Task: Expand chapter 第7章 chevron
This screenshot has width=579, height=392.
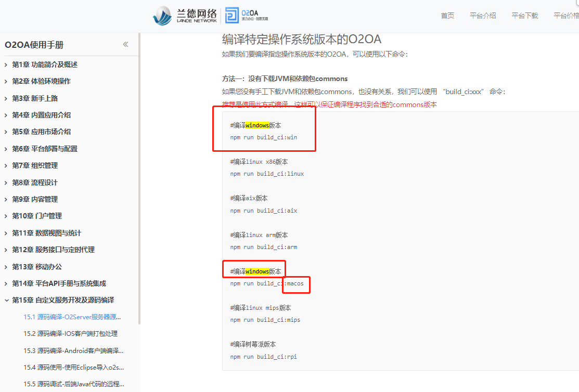Action: coord(6,166)
